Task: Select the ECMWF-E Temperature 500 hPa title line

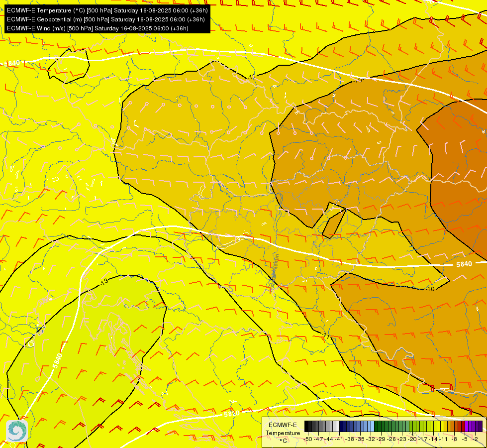Action: pyautogui.click(x=107, y=10)
